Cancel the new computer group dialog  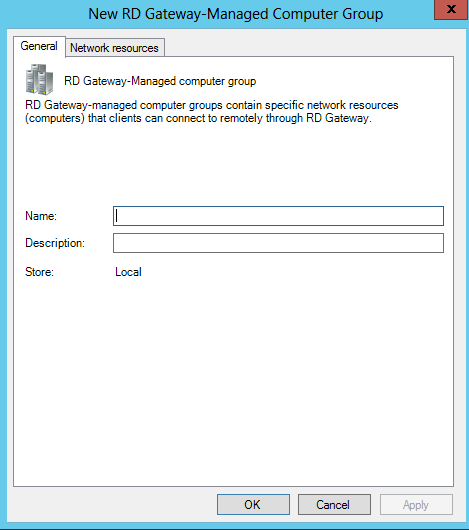click(x=334, y=505)
